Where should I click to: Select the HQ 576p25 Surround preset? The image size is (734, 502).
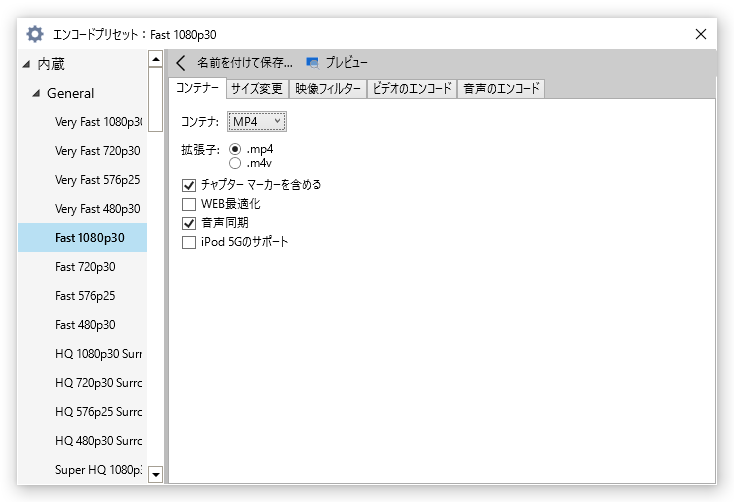pos(82,412)
